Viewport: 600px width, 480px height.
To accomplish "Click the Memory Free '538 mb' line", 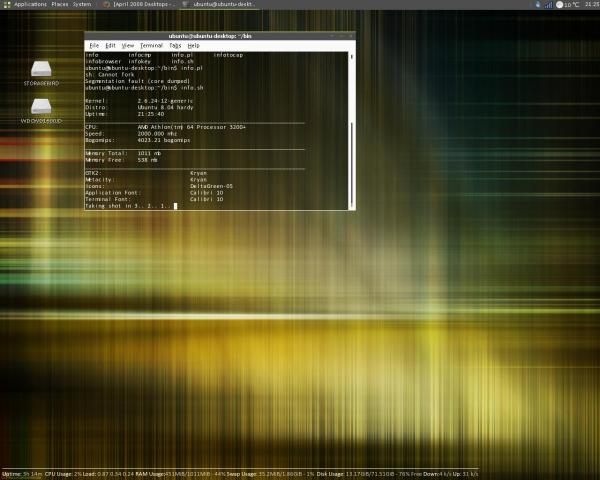I will coord(121,160).
